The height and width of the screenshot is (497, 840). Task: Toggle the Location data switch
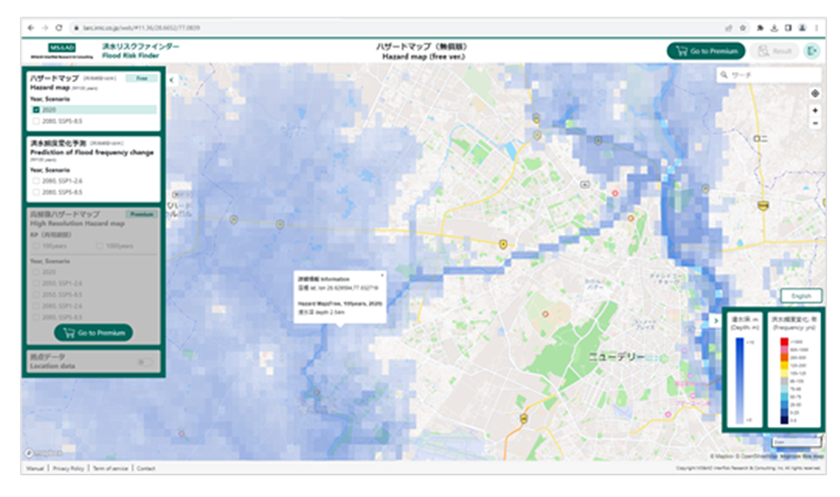145,362
